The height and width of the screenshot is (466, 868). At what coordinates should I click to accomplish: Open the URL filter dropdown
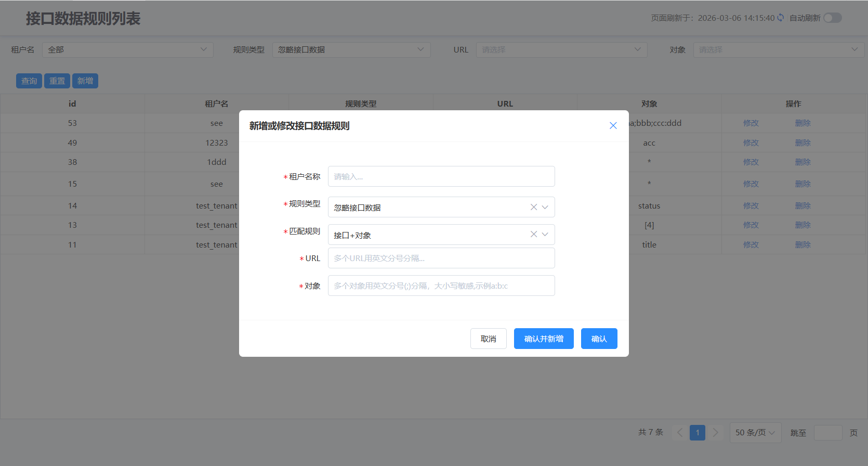click(x=561, y=50)
